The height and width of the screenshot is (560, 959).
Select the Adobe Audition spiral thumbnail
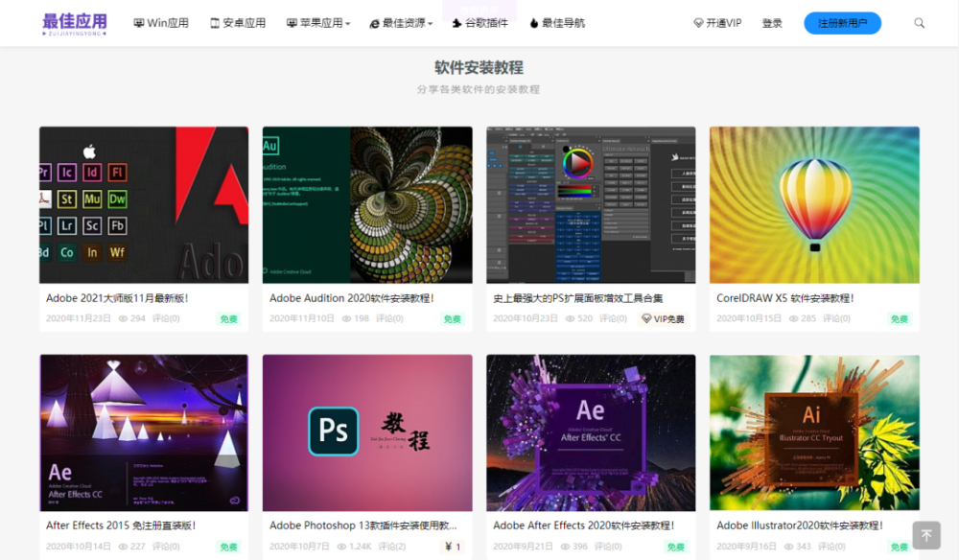point(367,205)
